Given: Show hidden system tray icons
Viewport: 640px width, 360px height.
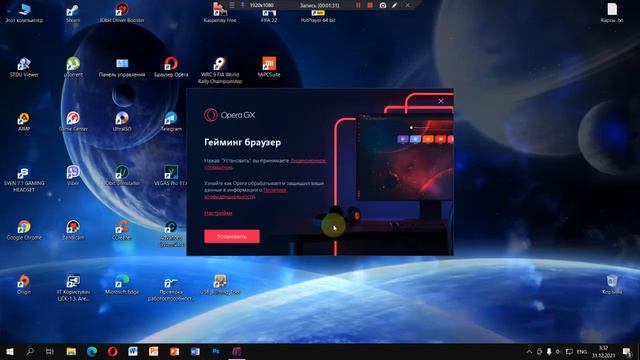Looking at the screenshot, I should [529, 351].
